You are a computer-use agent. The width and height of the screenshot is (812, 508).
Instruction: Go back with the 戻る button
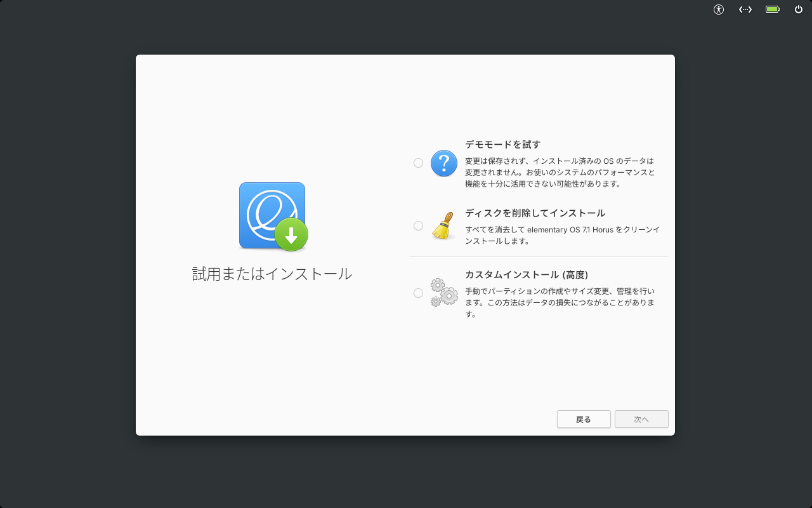click(584, 419)
